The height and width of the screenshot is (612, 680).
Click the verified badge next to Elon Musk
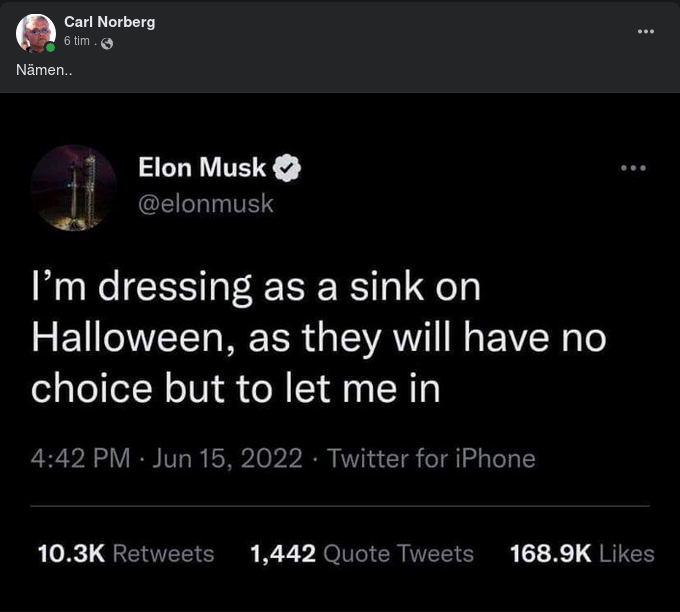click(288, 168)
